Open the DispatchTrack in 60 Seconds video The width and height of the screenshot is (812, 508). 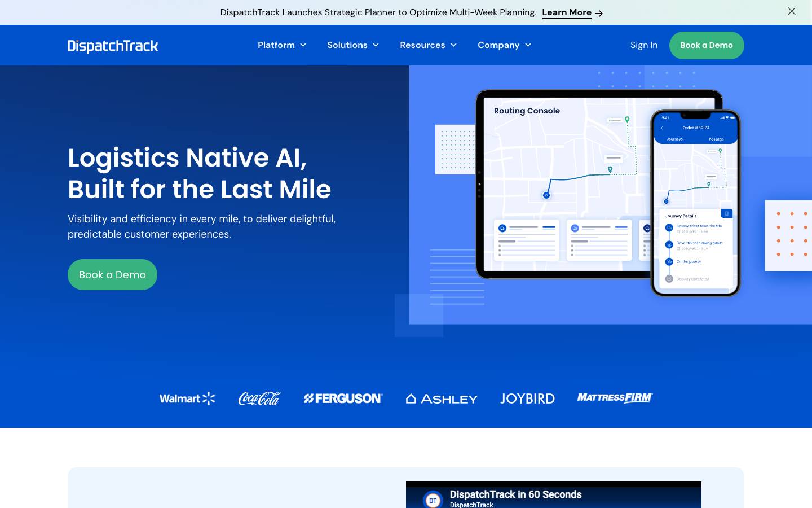click(x=554, y=494)
